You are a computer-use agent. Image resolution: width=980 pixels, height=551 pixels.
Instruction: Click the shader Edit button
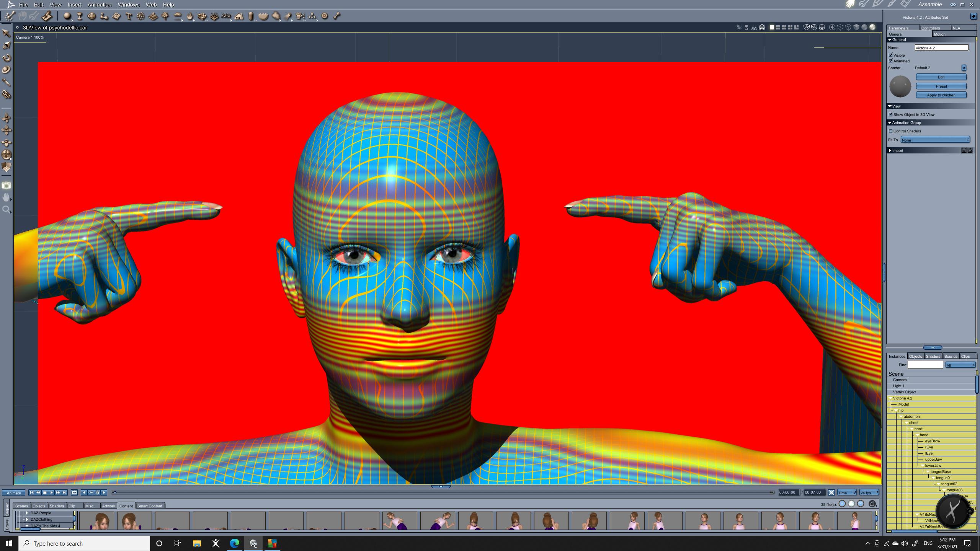click(941, 77)
